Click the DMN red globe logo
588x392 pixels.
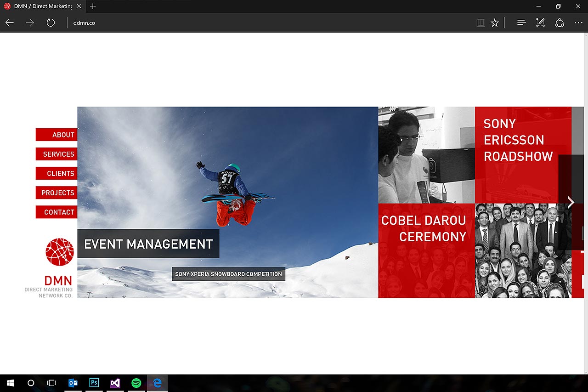60,252
